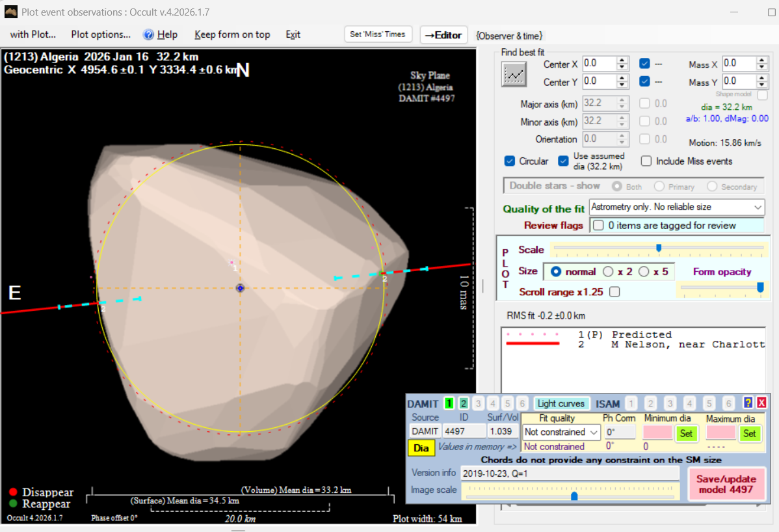This screenshot has height=532, width=779.
Task: Click the blue Help question mark icon
Action: pyautogui.click(x=148, y=34)
